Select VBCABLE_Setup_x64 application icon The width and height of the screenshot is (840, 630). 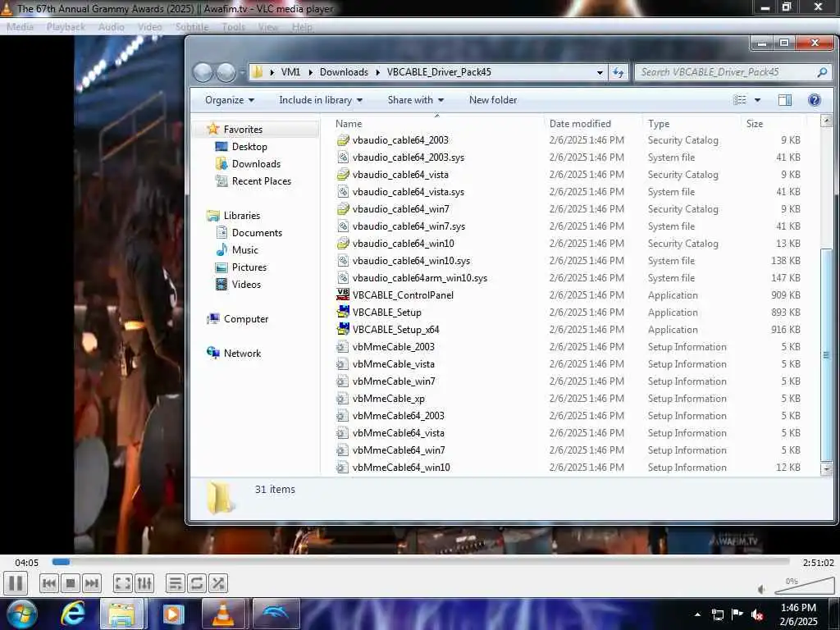point(343,329)
